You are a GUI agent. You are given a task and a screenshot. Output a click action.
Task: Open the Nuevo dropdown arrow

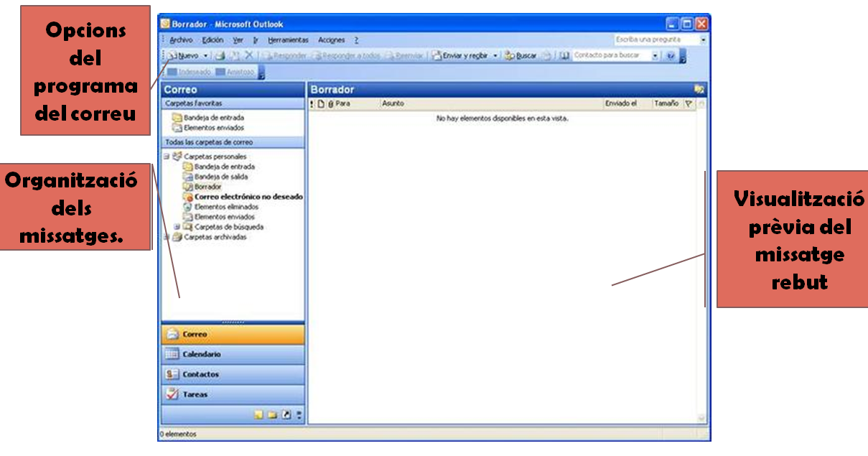205,55
